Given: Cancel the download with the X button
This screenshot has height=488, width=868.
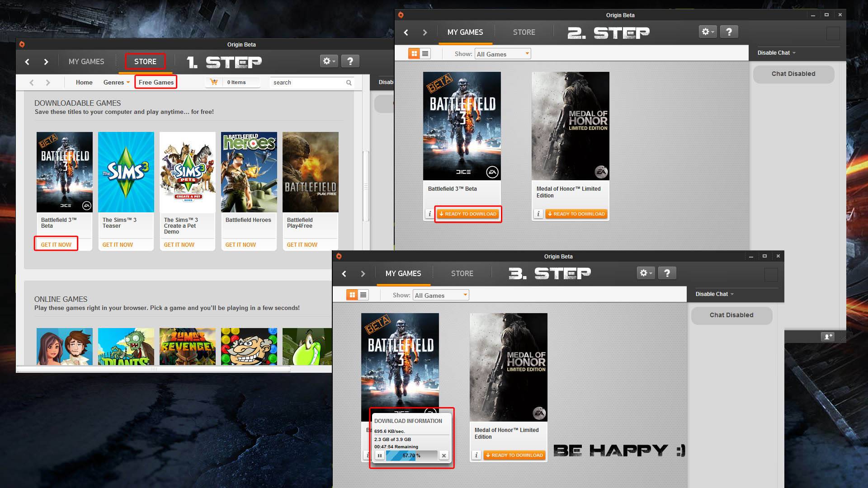Looking at the screenshot, I should point(444,455).
